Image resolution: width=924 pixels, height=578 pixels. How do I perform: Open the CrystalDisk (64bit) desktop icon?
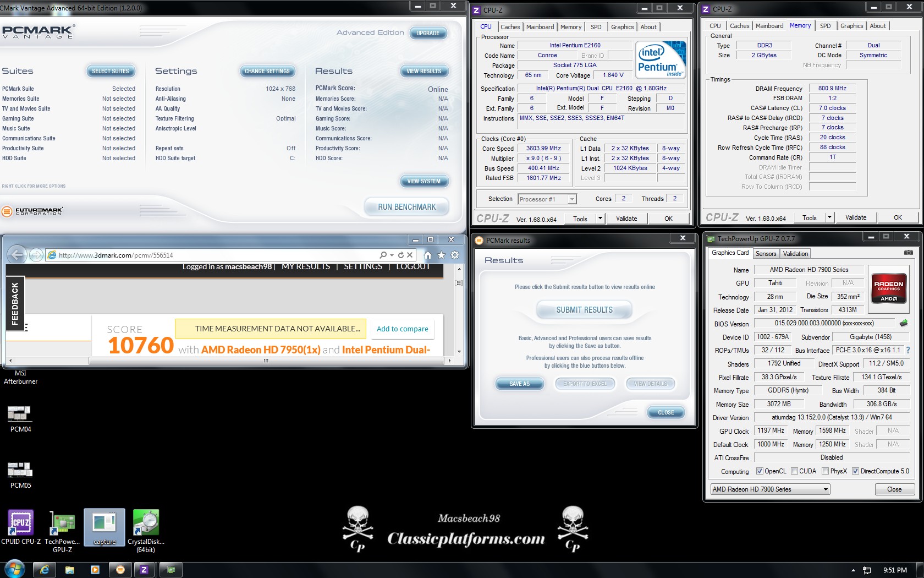point(146,531)
